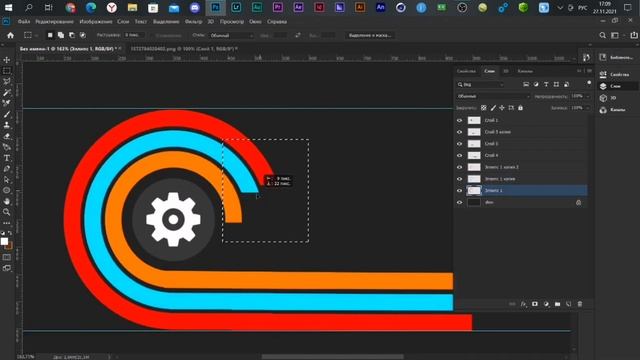Click the Search magnifier icon top right

[x=602, y=36]
